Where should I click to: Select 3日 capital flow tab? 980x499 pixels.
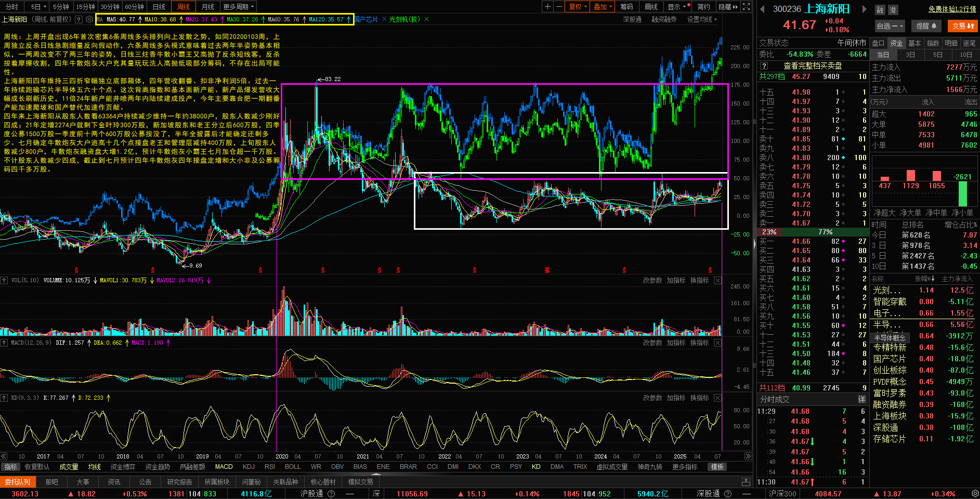tap(910, 55)
